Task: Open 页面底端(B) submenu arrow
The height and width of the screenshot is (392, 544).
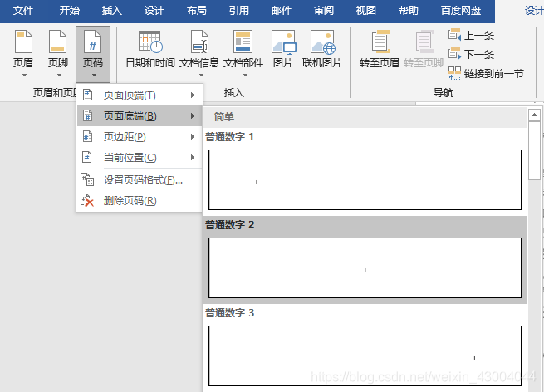Action: tap(193, 116)
